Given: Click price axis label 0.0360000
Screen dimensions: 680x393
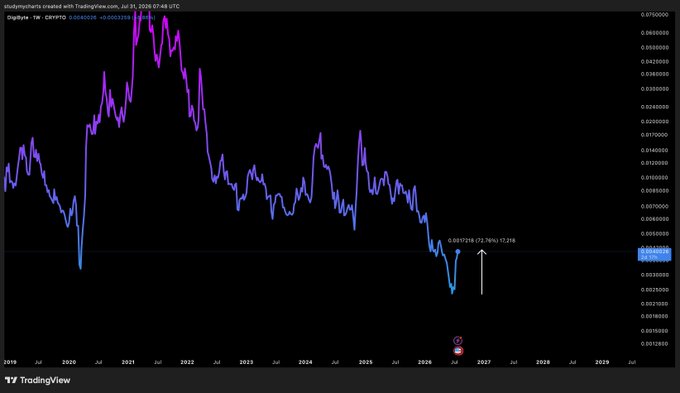Looking at the screenshot, I should coord(654,74).
